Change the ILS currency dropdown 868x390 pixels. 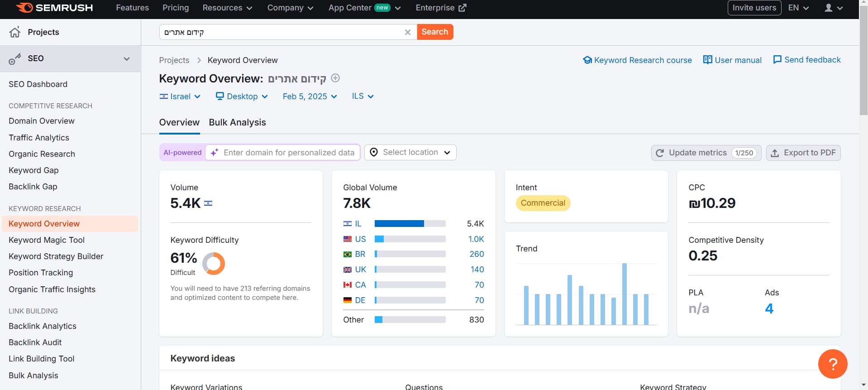362,96
